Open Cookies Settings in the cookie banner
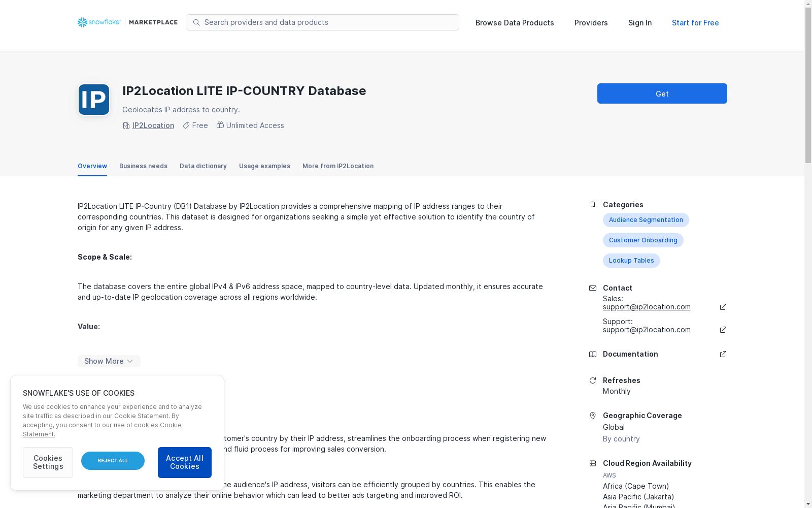The image size is (812, 508). coord(48,462)
